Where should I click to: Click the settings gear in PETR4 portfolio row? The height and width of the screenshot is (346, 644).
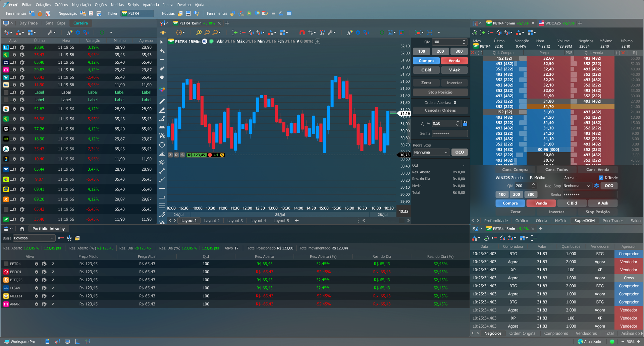click(44, 264)
